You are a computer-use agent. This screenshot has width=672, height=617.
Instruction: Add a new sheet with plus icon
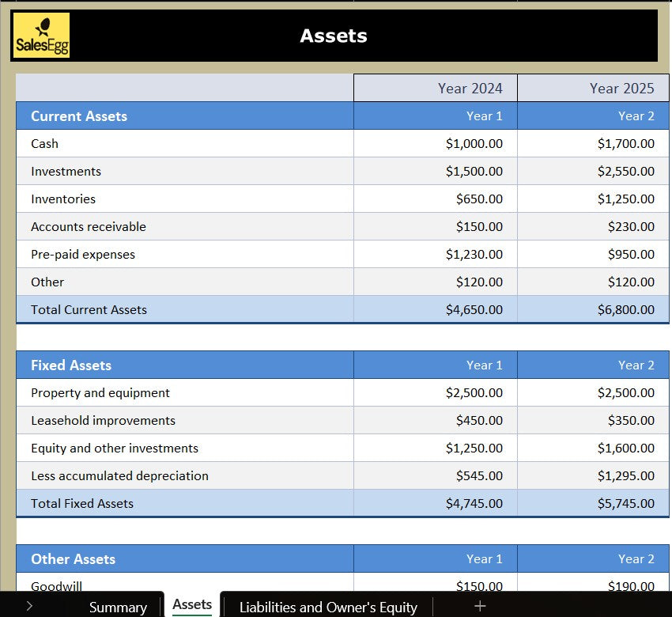coord(480,606)
